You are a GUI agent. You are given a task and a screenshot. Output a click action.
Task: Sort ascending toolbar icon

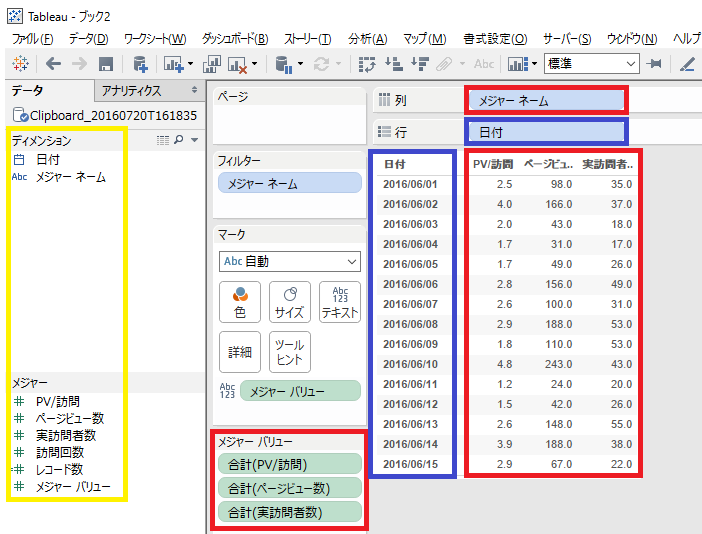tap(394, 64)
